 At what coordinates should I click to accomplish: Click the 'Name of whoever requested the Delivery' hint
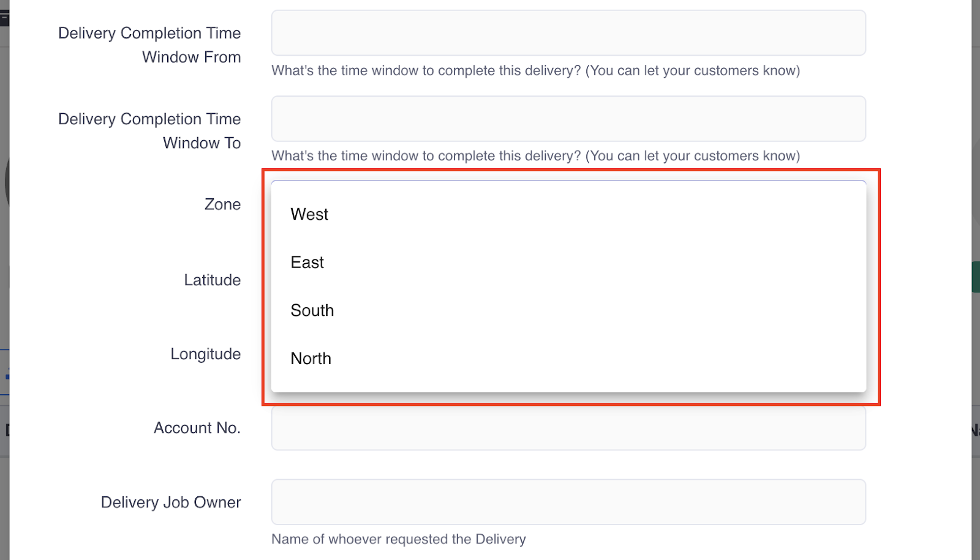399,539
